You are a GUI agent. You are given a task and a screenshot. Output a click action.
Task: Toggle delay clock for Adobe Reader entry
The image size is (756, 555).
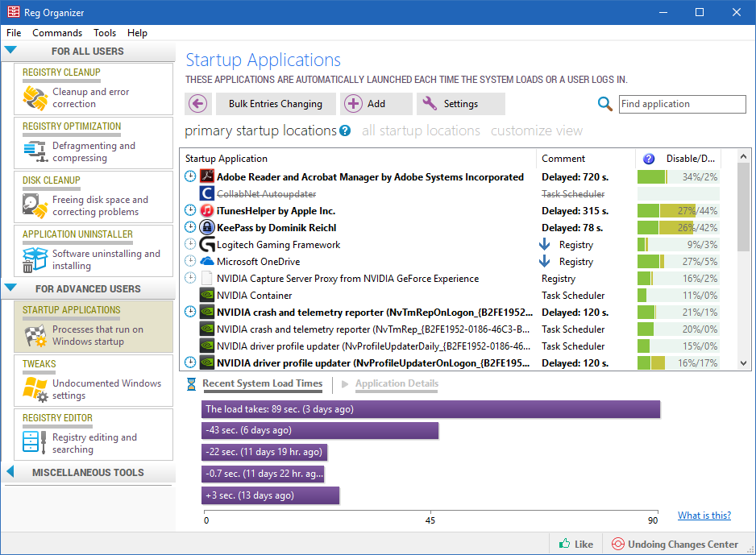[x=190, y=177]
